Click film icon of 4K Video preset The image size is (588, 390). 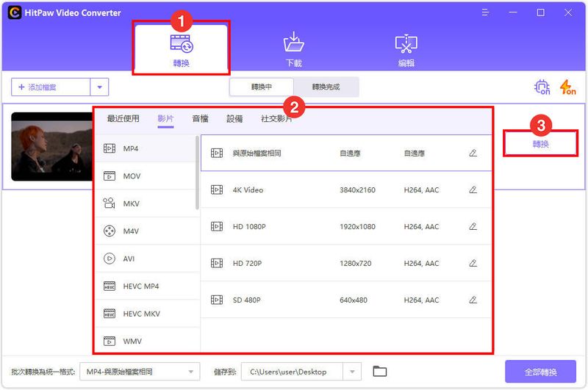coord(217,189)
